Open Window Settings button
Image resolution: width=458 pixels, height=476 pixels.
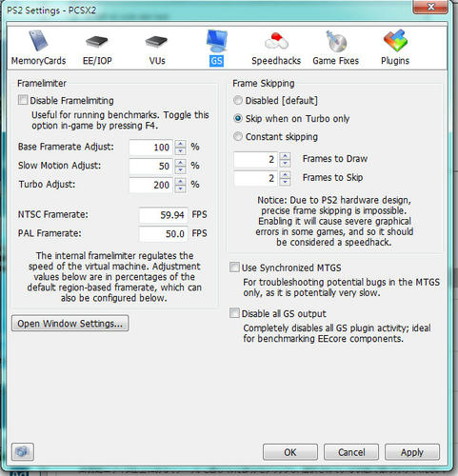pyautogui.click(x=70, y=324)
